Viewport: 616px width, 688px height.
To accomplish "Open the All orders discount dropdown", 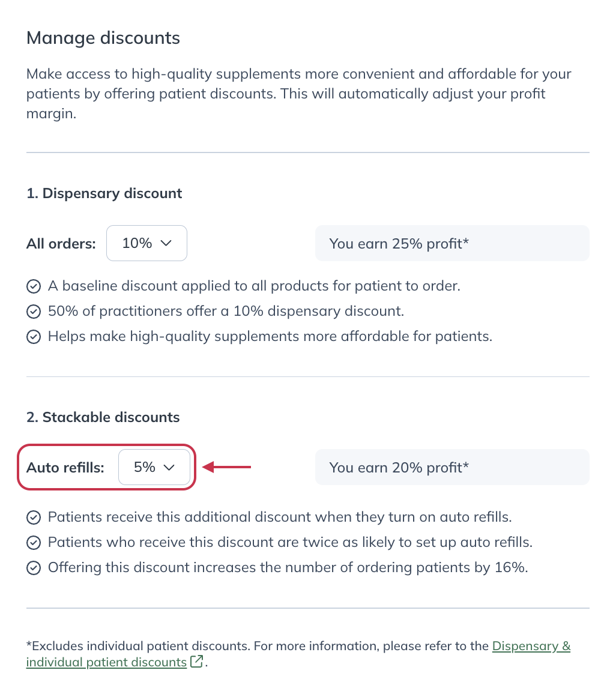I will tap(146, 243).
